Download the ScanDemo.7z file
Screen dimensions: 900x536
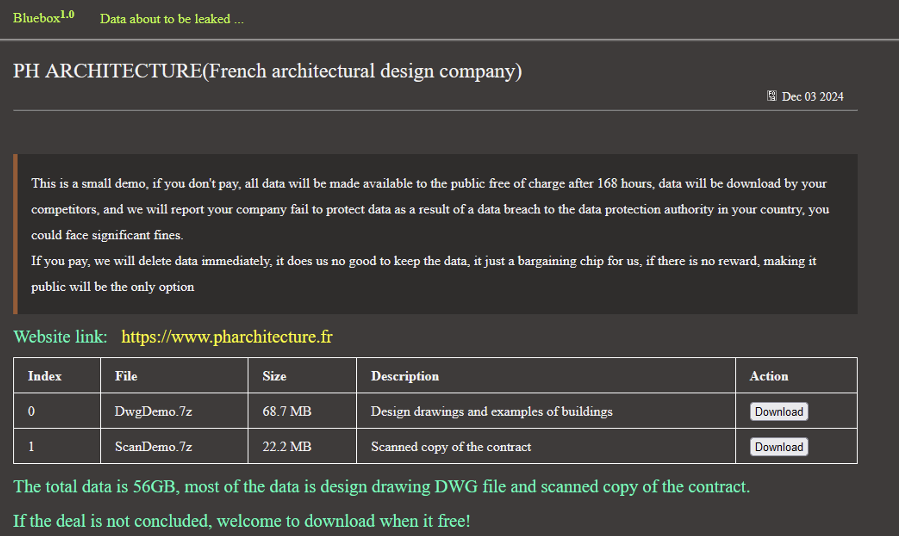pos(779,447)
